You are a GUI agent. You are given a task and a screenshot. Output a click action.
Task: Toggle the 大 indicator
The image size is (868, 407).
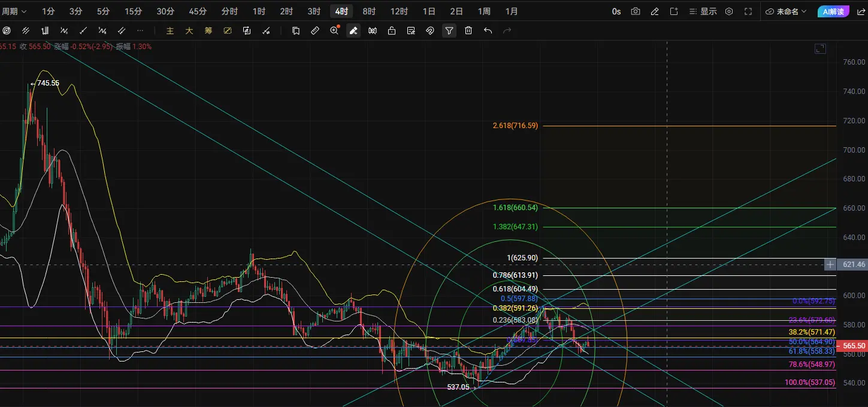coord(189,31)
